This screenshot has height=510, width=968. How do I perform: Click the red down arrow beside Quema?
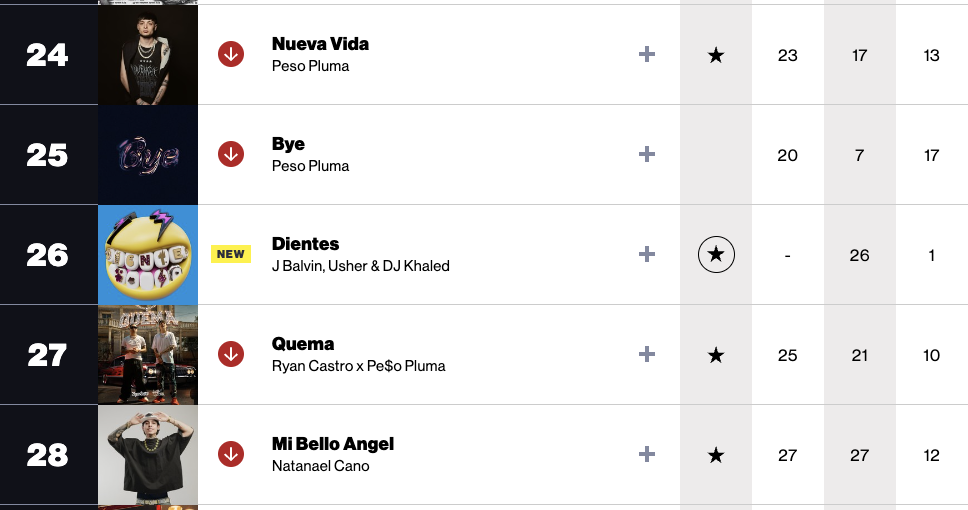[231, 354]
